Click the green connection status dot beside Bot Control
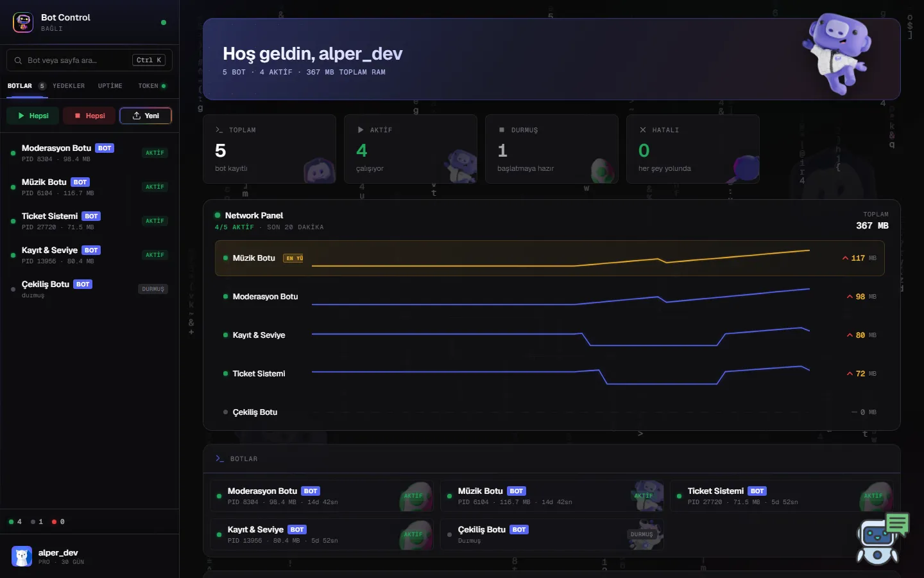 click(164, 22)
